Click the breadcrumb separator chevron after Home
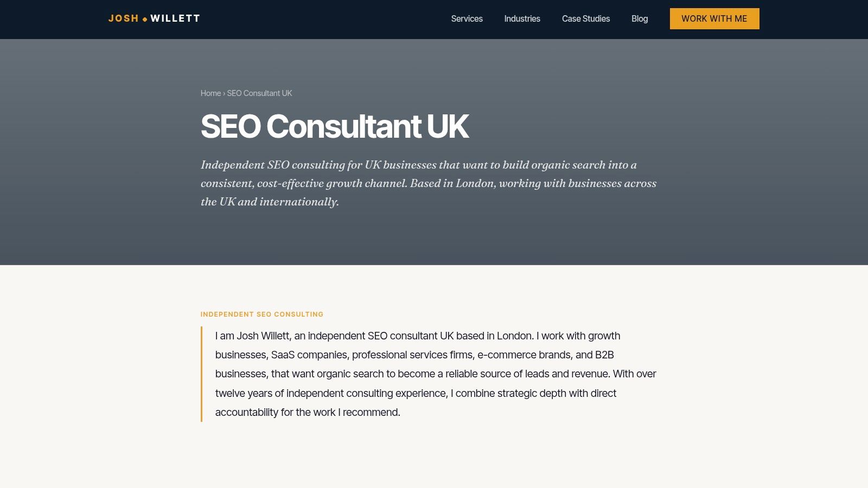This screenshot has height=488, width=868. [224, 93]
